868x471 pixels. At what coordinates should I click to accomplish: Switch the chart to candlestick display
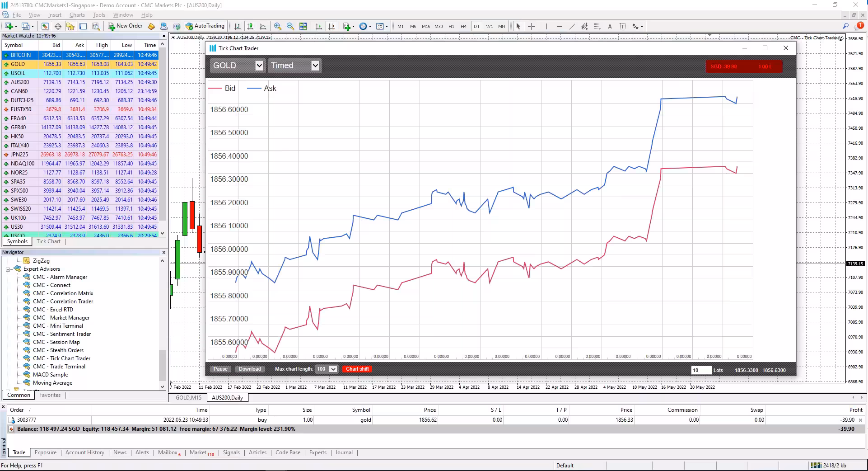tap(251, 26)
